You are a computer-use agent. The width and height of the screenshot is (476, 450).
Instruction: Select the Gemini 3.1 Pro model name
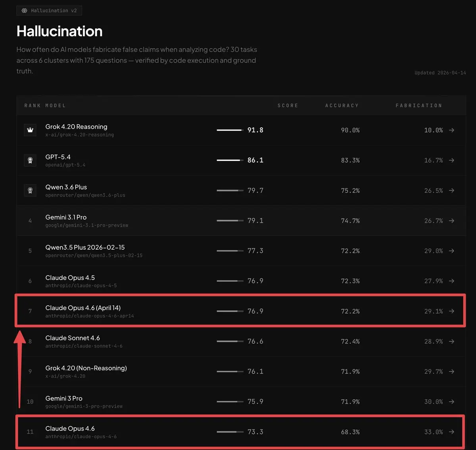pos(66,217)
